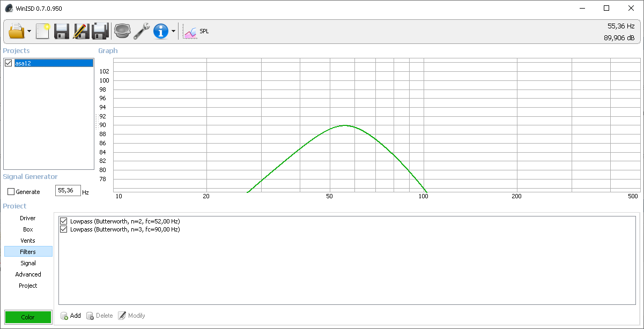Click the WinISD title bar app icon
644x329 pixels.
click(9, 8)
